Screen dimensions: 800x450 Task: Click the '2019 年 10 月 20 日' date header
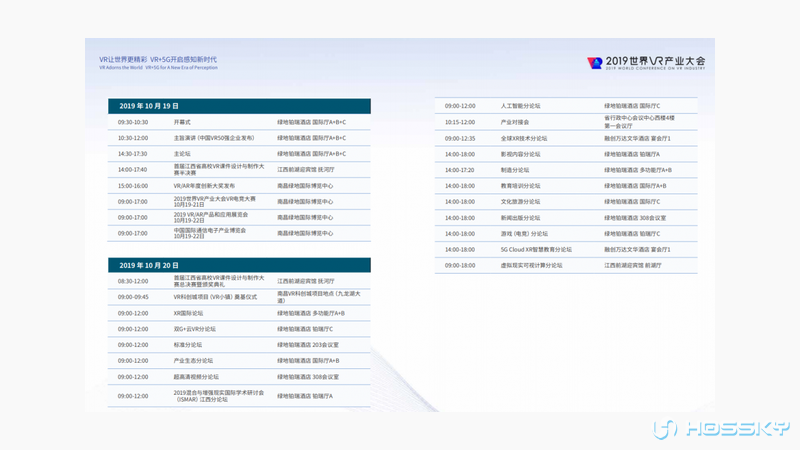[239, 265]
